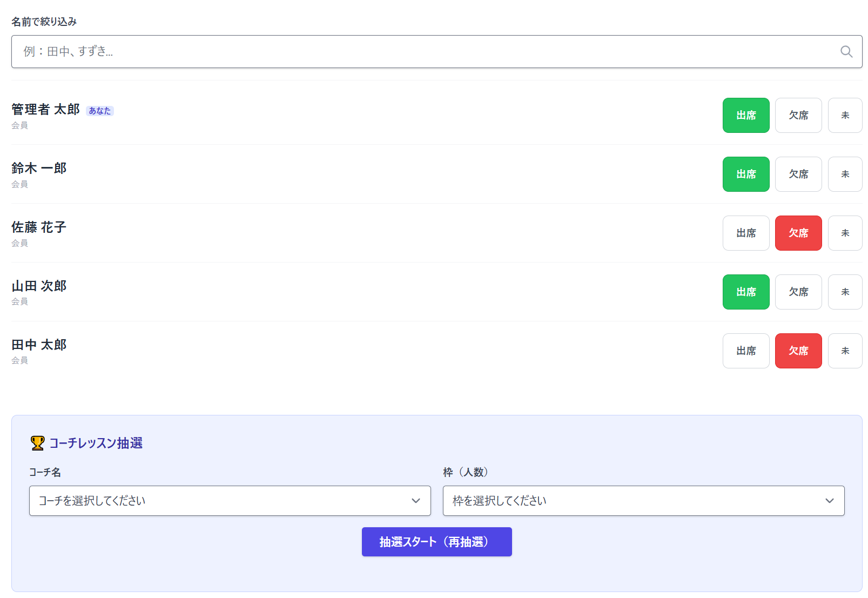Image resolution: width=868 pixels, height=598 pixels.
Task: Set 管理者 太郎 to 欠席
Action: coord(798,116)
